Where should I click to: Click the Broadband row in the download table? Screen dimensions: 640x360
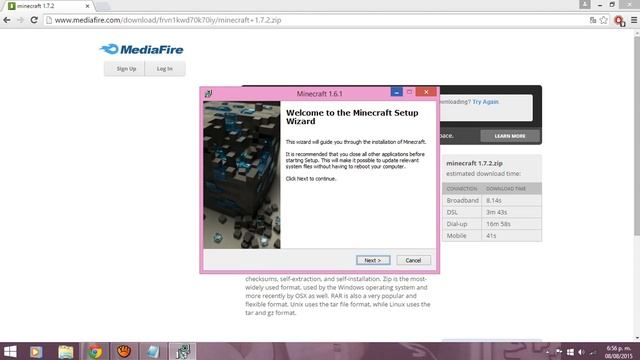(492, 200)
